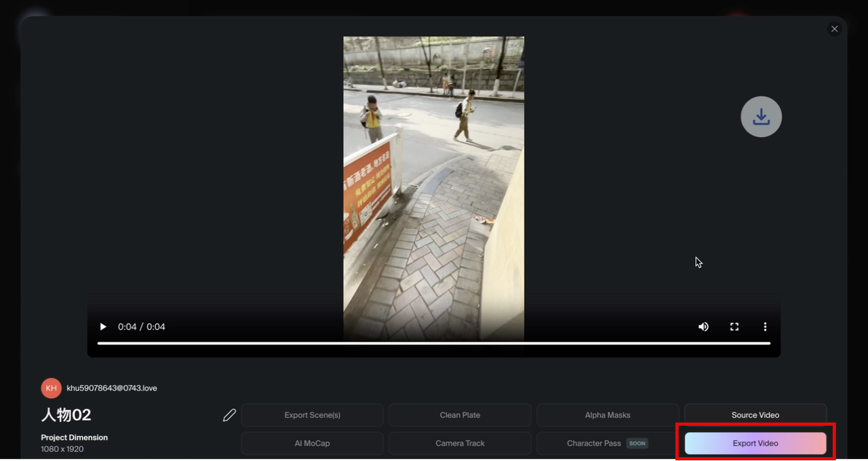This screenshot has height=461, width=868.
Task: Click the round download icon
Action: point(761,117)
